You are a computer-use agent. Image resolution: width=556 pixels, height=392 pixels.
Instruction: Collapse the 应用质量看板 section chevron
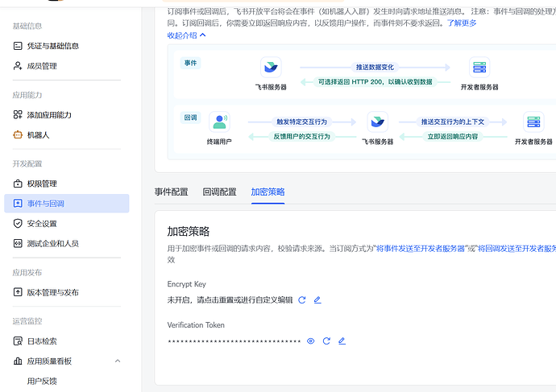pyautogui.click(x=118, y=361)
